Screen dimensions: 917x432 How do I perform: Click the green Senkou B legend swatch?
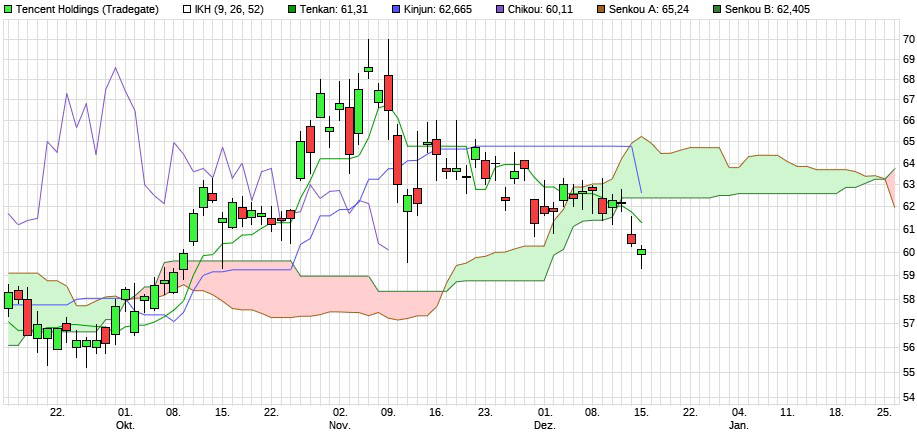click(x=717, y=9)
